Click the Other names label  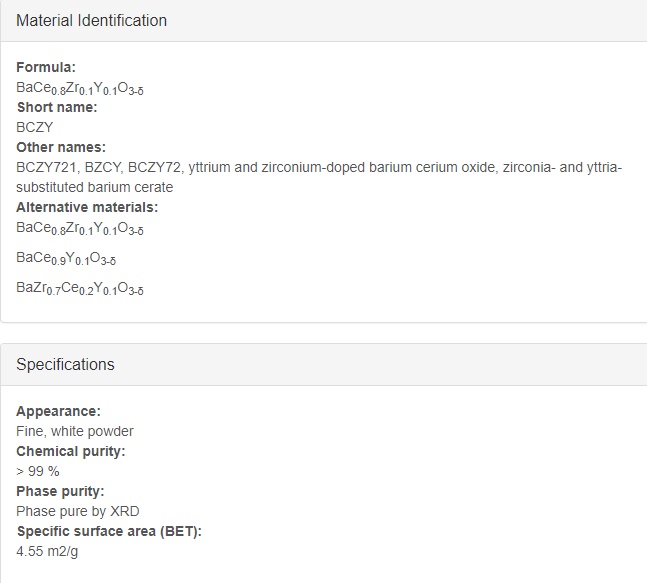pos(61,147)
